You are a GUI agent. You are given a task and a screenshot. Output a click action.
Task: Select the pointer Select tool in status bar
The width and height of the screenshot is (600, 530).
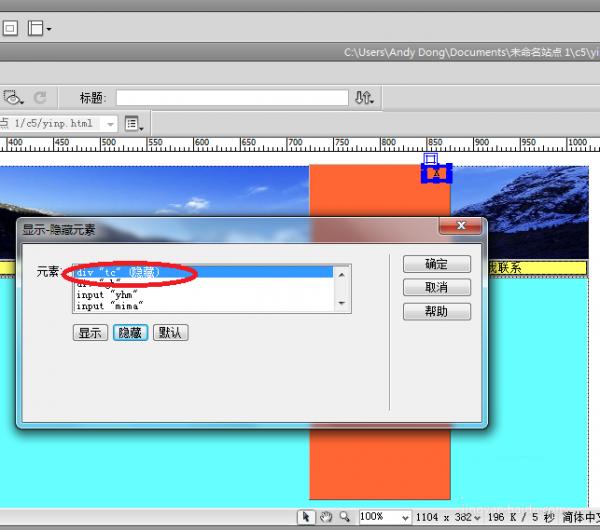click(x=306, y=517)
